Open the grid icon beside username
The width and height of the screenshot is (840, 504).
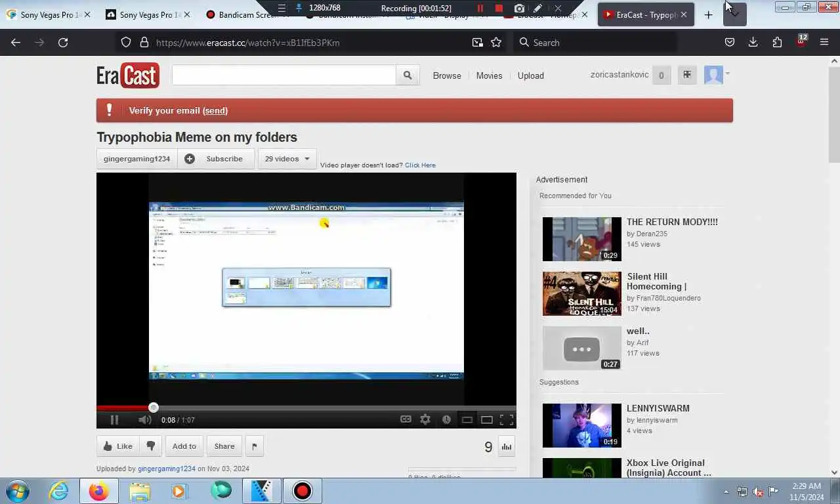point(687,75)
